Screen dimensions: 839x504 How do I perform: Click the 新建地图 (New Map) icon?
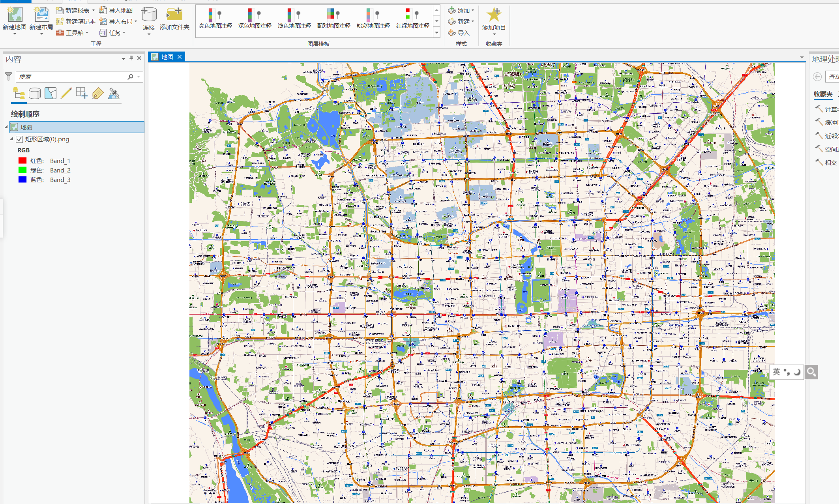(x=15, y=15)
